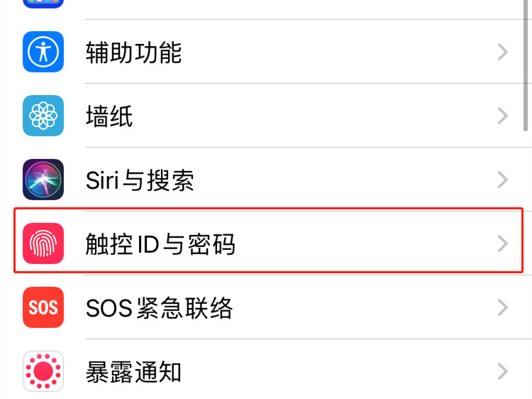Open SOS紧急联络 settings
532x399 pixels.
[x=266, y=307]
